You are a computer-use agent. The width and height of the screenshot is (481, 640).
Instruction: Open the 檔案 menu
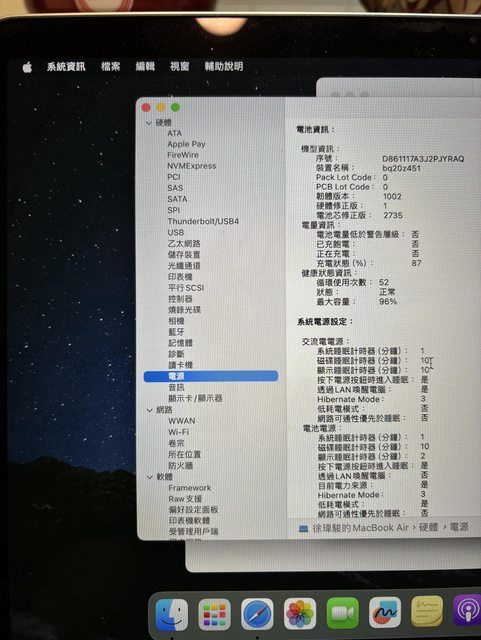[x=111, y=66]
